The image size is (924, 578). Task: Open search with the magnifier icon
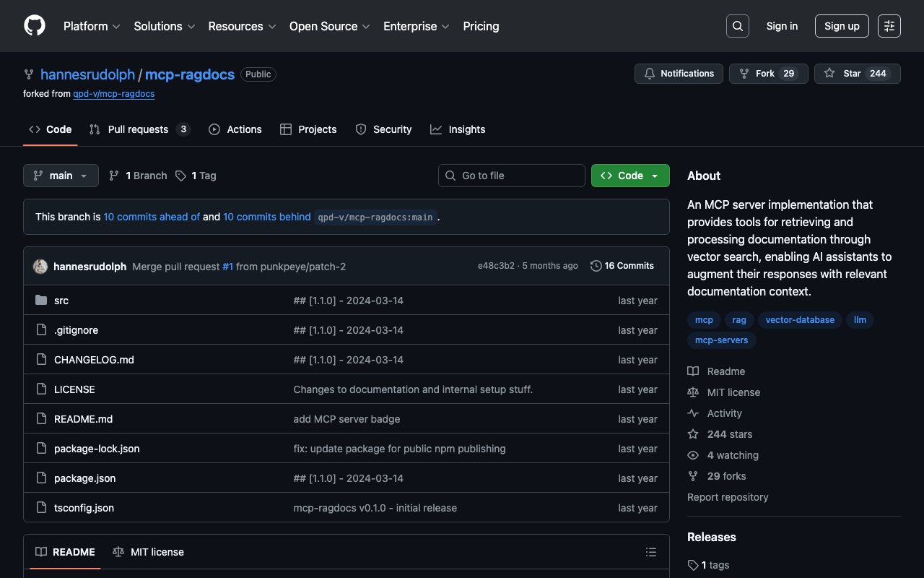pyautogui.click(x=737, y=26)
